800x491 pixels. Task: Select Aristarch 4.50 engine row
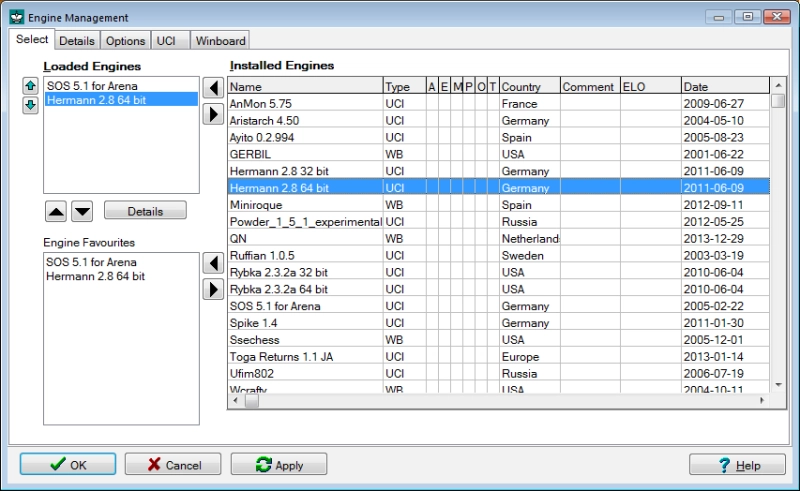click(x=498, y=120)
